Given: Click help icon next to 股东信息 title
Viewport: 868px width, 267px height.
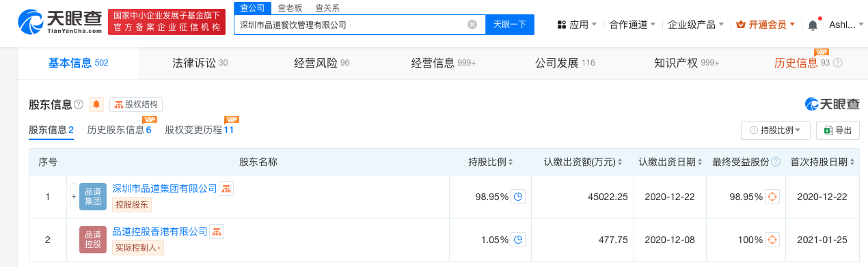Looking at the screenshot, I should point(79,104).
